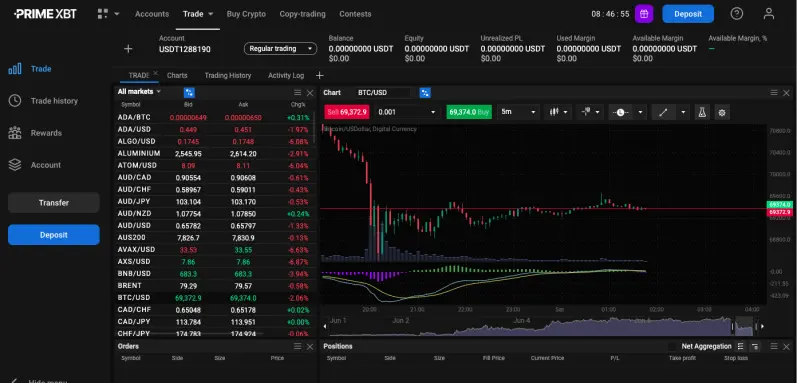Open the Copy-trading menu item

click(302, 14)
